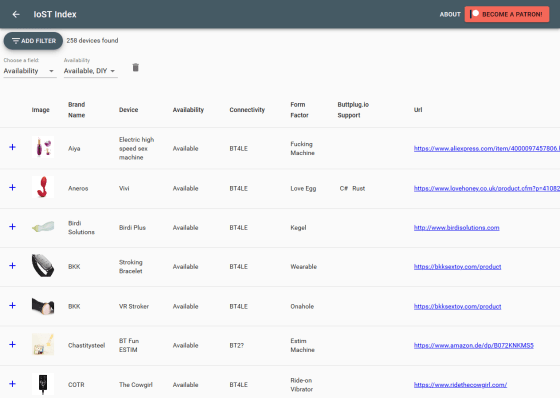Open the aliexpress.com link
This screenshot has width=560, height=398.
click(487, 148)
